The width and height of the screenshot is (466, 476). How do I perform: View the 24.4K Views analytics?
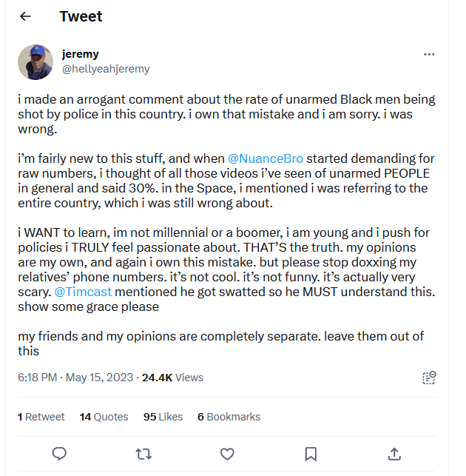172,378
